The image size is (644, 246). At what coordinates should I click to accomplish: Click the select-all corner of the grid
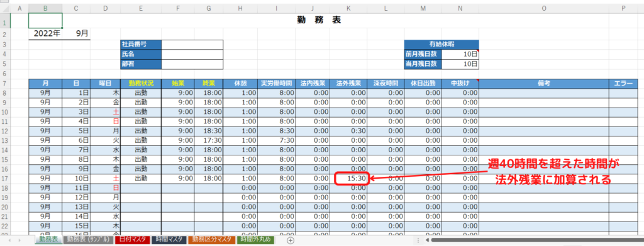click(x=4, y=8)
